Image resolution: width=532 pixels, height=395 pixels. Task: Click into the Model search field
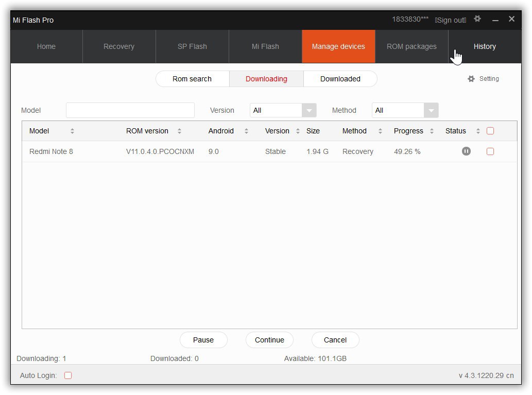(130, 110)
